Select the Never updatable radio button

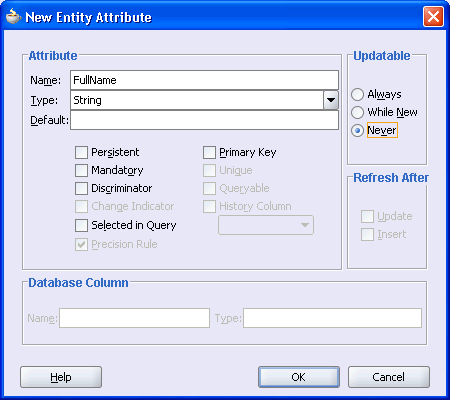(357, 131)
